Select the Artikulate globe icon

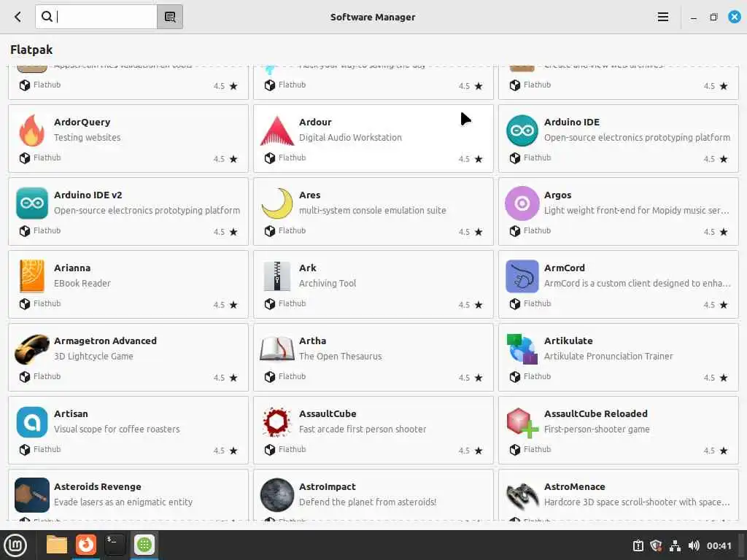point(522,349)
